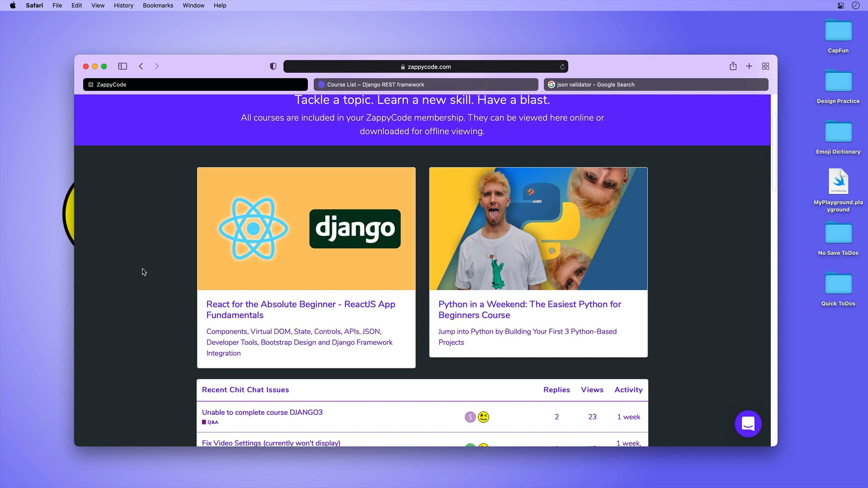868x488 pixels.
Task: Click the clock icon in the menu bar
Action: (855, 5)
